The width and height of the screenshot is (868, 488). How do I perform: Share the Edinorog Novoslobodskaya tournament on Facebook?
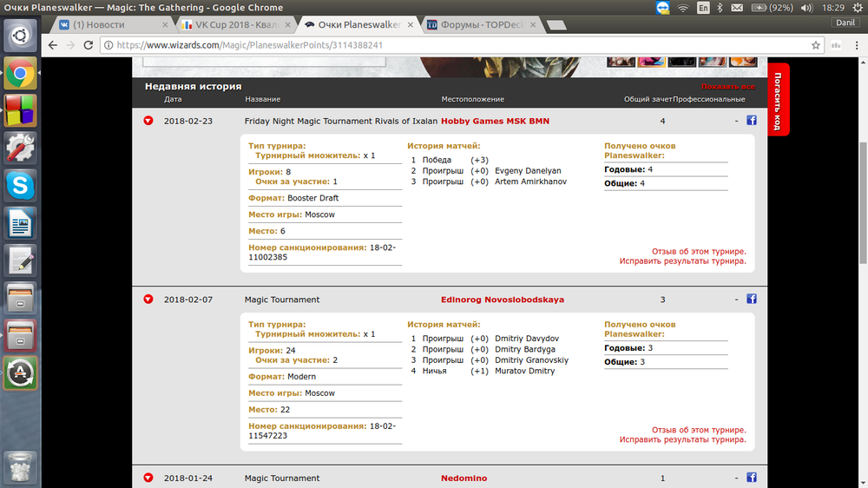(752, 300)
